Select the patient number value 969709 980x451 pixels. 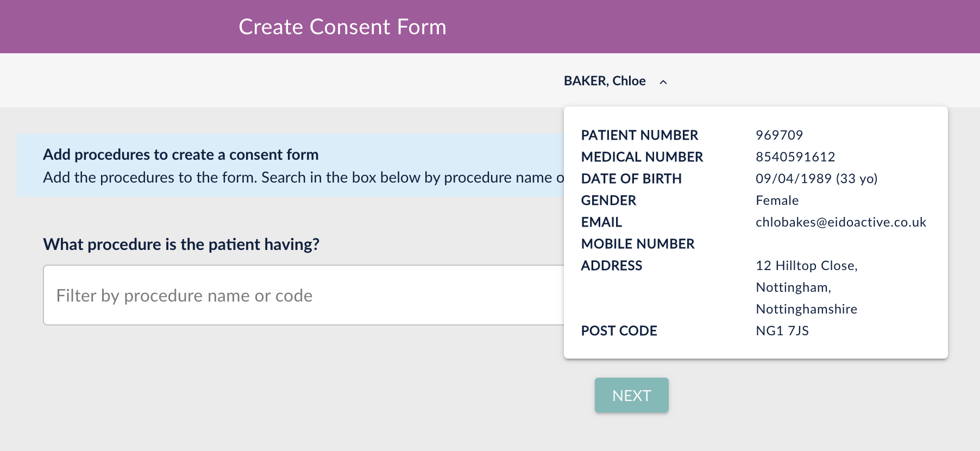tap(779, 135)
